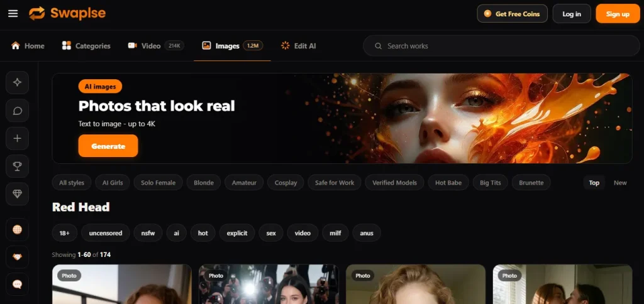644x304 pixels.
Task: Click the search magnifier icon
Action: [378, 46]
